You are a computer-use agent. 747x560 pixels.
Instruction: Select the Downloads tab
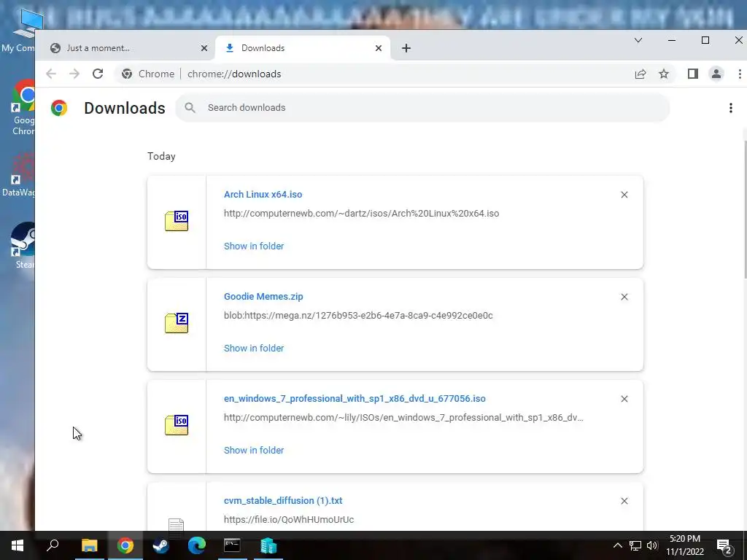pyautogui.click(x=303, y=48)
